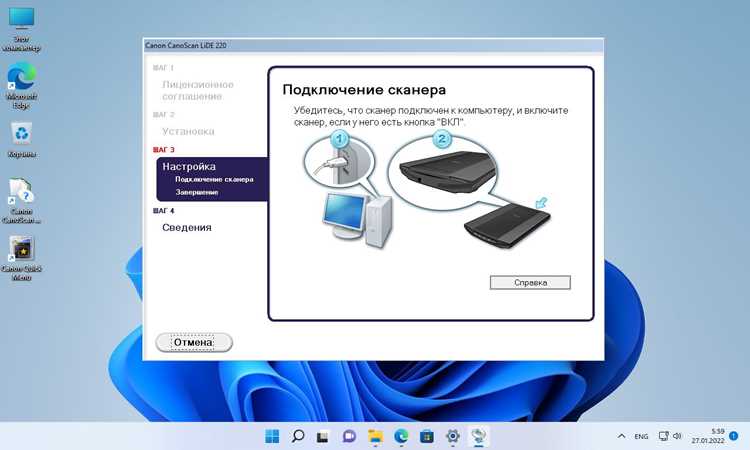Image resolution: width=750 pixels, height=450 pixels.
Task: Open Chat app in taskbar
Action: (349, 436)
